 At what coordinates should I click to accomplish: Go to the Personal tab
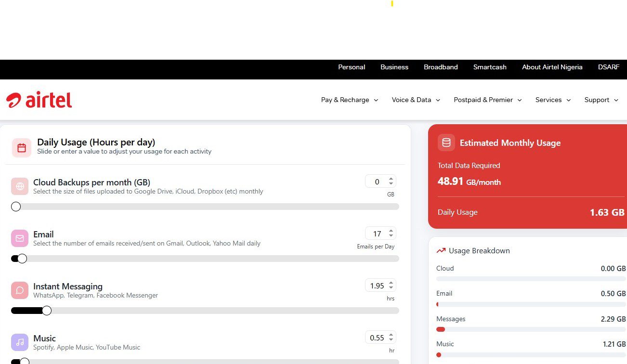(x=352, y=67)
